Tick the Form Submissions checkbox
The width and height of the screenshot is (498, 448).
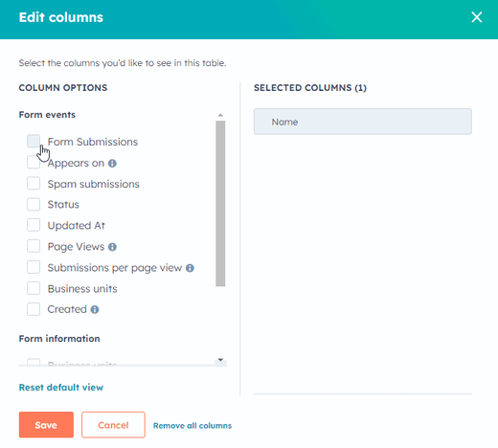click(34, 141)
